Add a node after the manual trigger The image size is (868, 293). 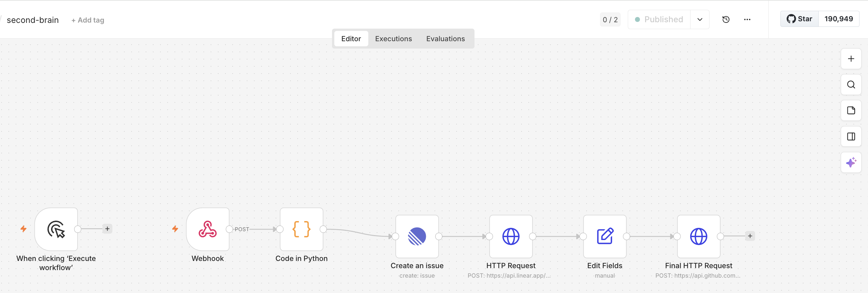[x=107, y=229]
